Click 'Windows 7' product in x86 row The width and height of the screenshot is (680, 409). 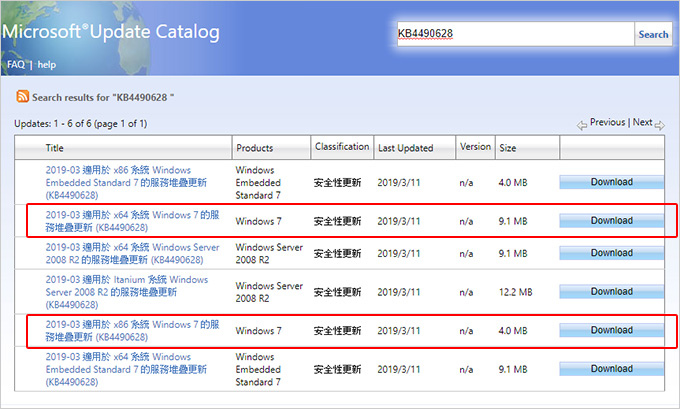coord(258,330)
